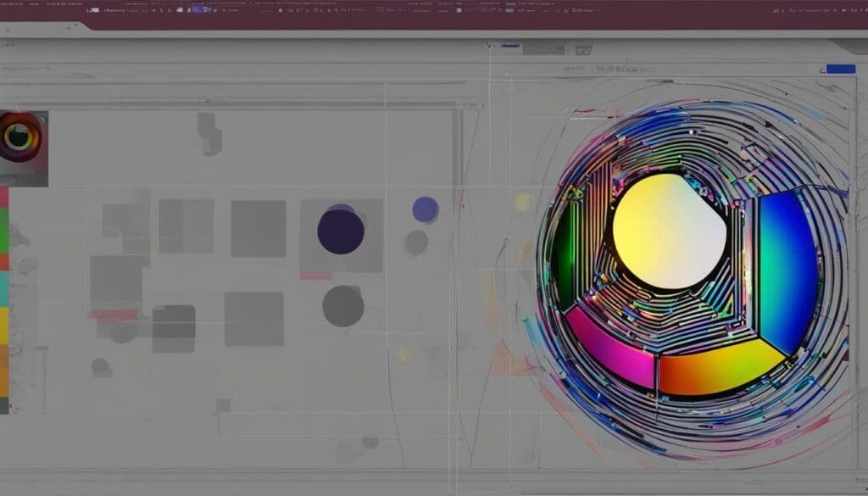The image size is (868, 496).
Task: Pick the pink-red top swatch in left strip
Action: (x=4, y=198)
